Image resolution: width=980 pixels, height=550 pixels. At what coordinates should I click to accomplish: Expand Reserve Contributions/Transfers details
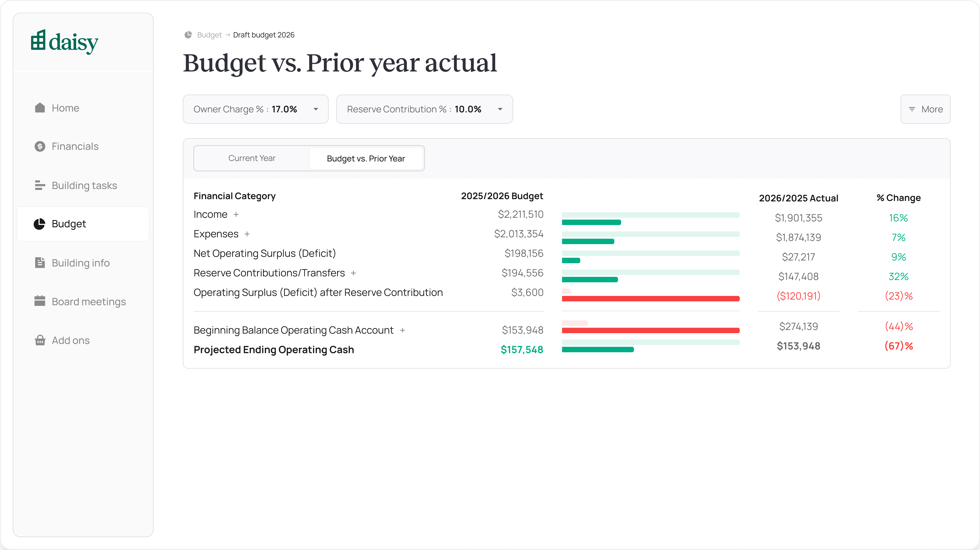click(353, 273)
